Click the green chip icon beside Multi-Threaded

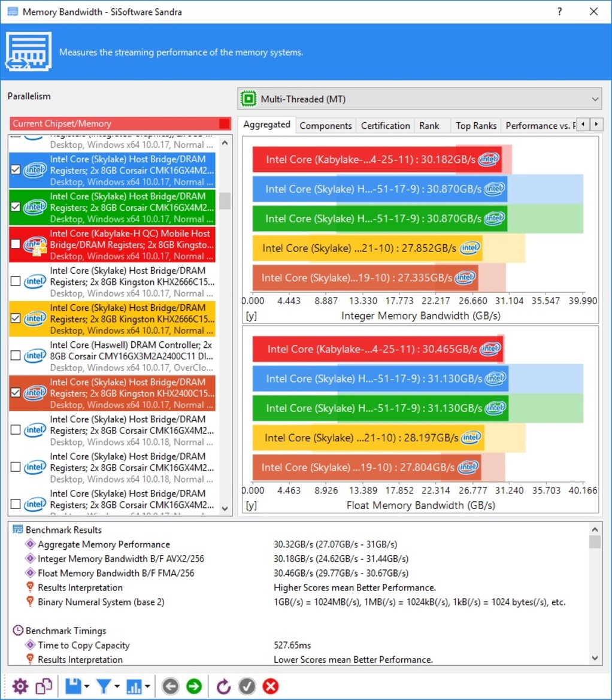click(x=249, y=99)
